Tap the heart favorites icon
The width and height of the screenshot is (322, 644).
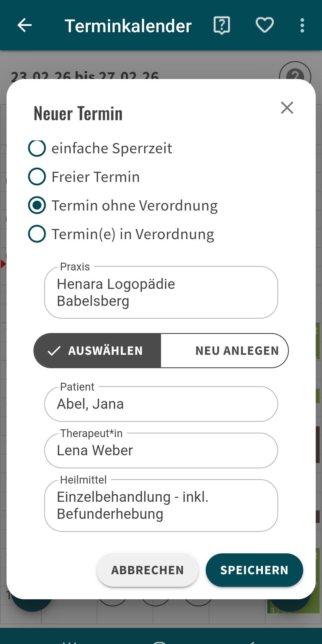pyautogui.click(x=265, y=25)
